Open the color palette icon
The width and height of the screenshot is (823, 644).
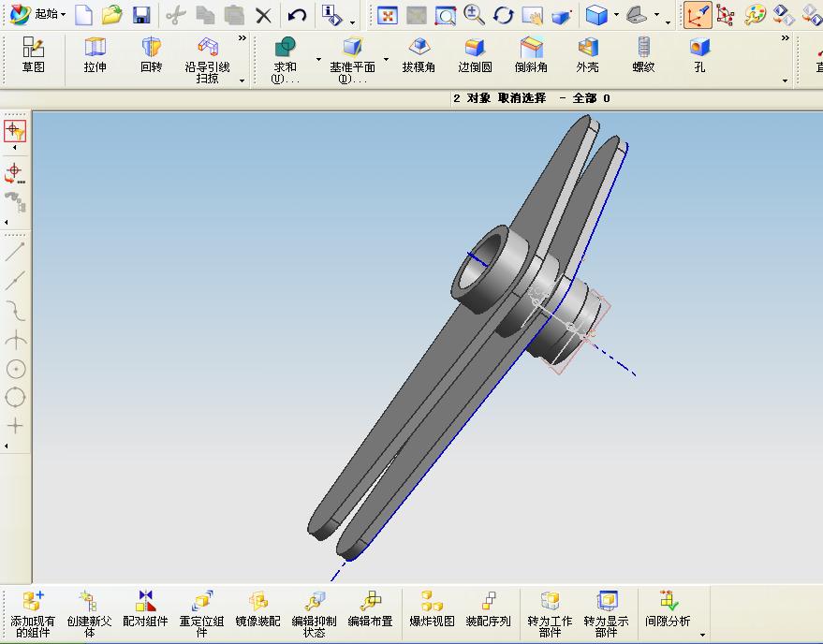[755, 15]
